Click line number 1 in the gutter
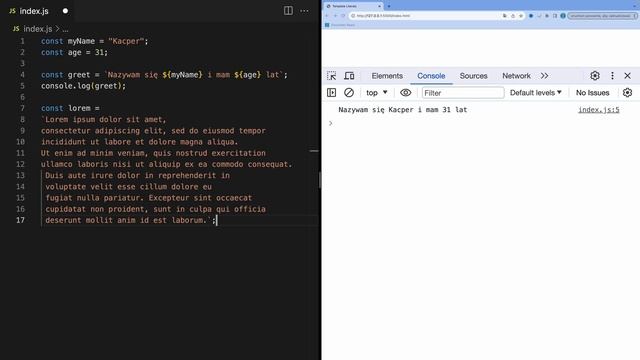This screenshot has height=360, width=640. point(22,41)
